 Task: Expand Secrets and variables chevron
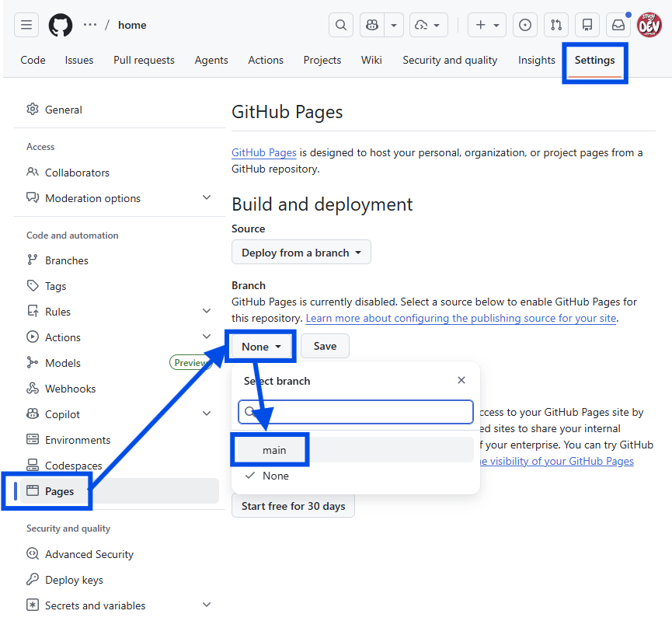pos(207,605)
